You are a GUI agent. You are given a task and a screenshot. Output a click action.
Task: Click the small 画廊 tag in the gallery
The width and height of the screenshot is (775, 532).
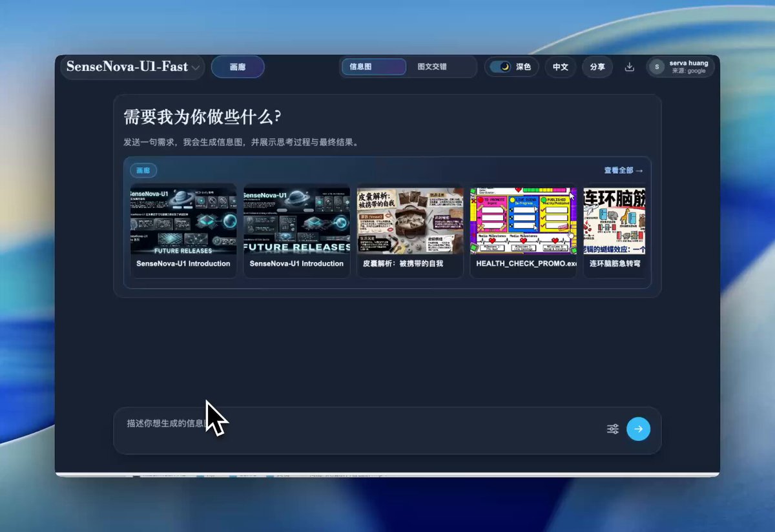pos(143,170)
